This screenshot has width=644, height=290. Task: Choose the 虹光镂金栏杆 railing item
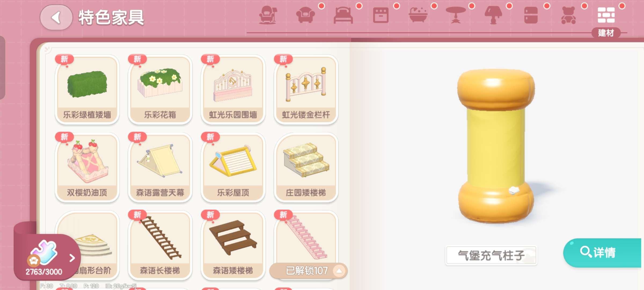click(x=306, y=89)
